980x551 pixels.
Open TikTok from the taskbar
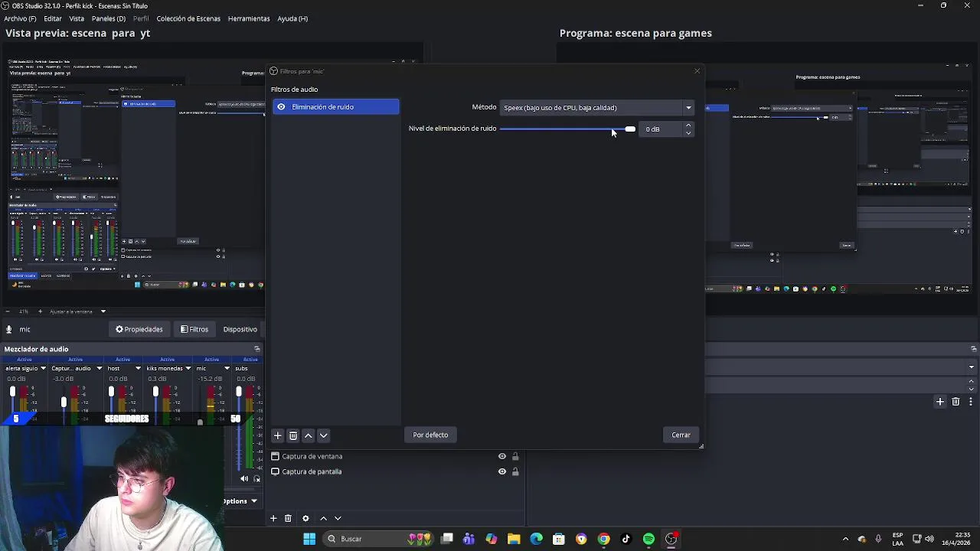point(626,539)
